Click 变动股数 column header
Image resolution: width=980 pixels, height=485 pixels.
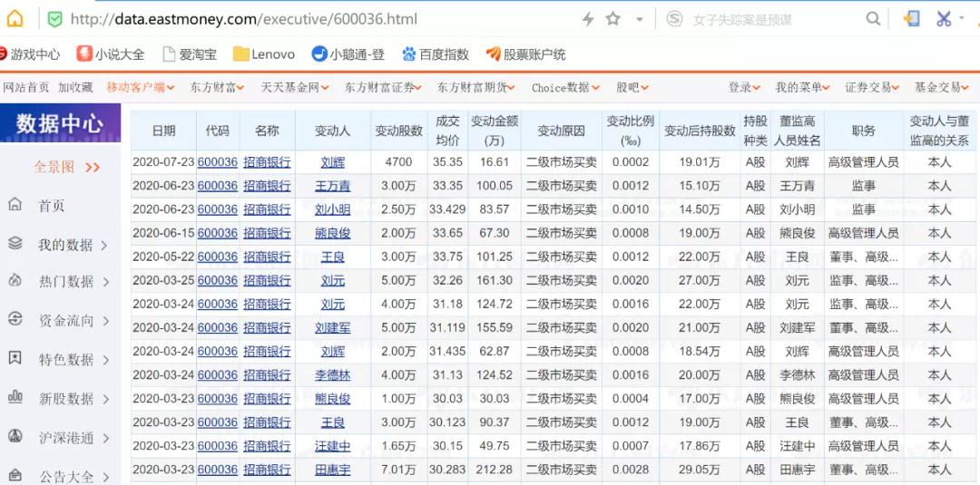coord(398,131)
